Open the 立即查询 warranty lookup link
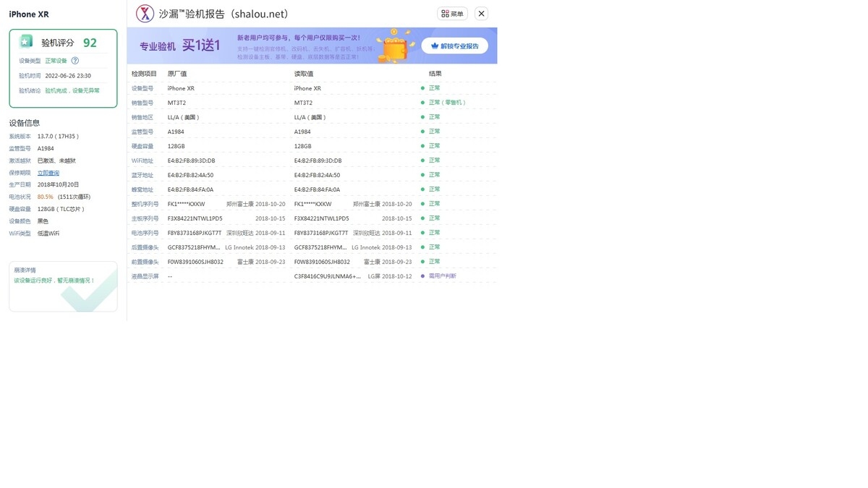 (48, 173)
